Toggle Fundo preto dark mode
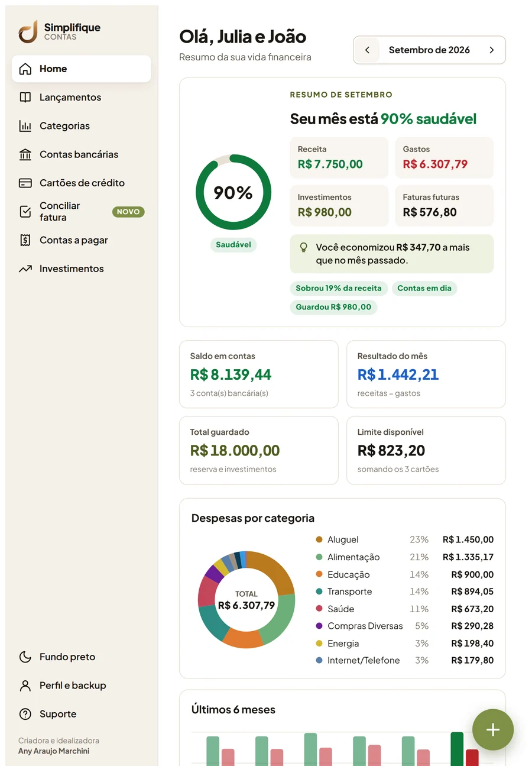Image resolution: width=532 pixels, height=766 pixels. [82, 657]
